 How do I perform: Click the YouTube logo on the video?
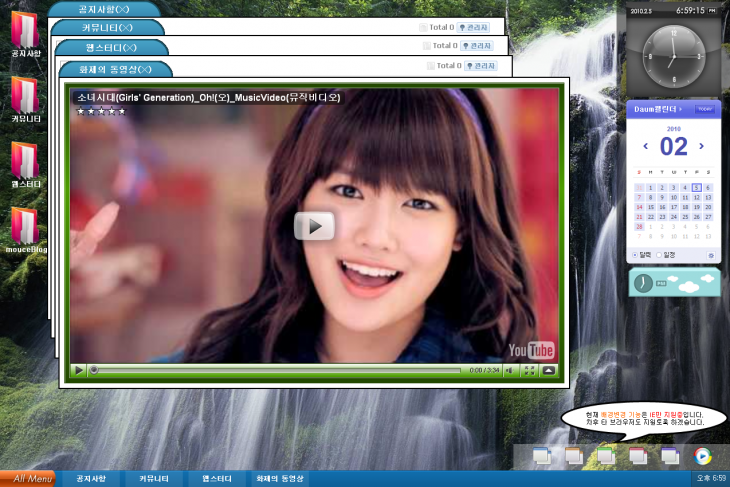531,350
